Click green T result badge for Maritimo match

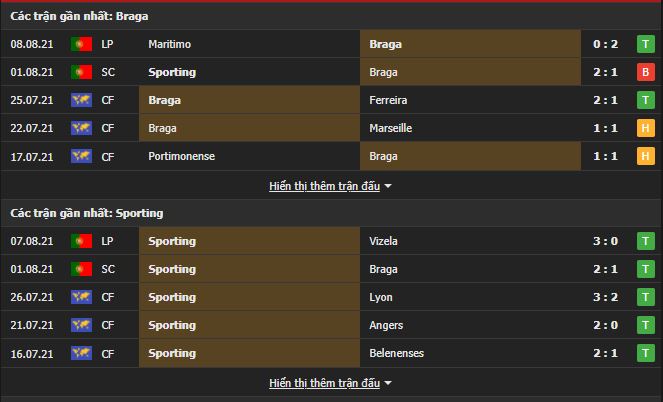tap(644, 44)
